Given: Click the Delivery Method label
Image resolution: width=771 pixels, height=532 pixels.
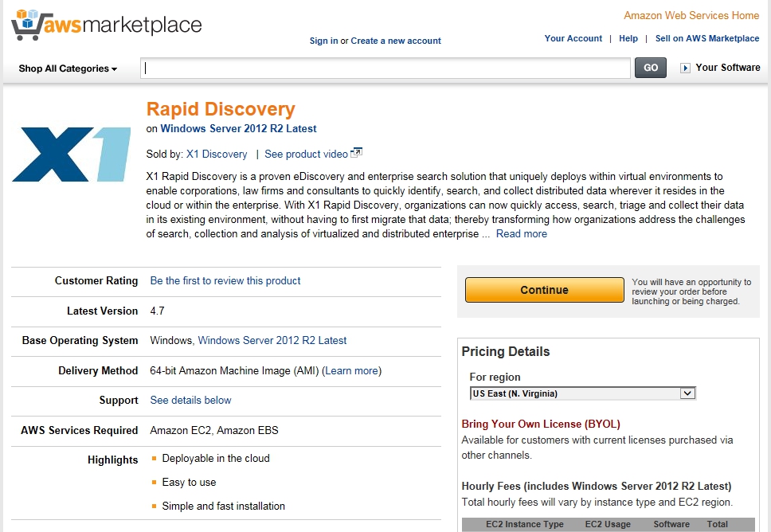Looking at the screenshot, I should tap(98, 371).
